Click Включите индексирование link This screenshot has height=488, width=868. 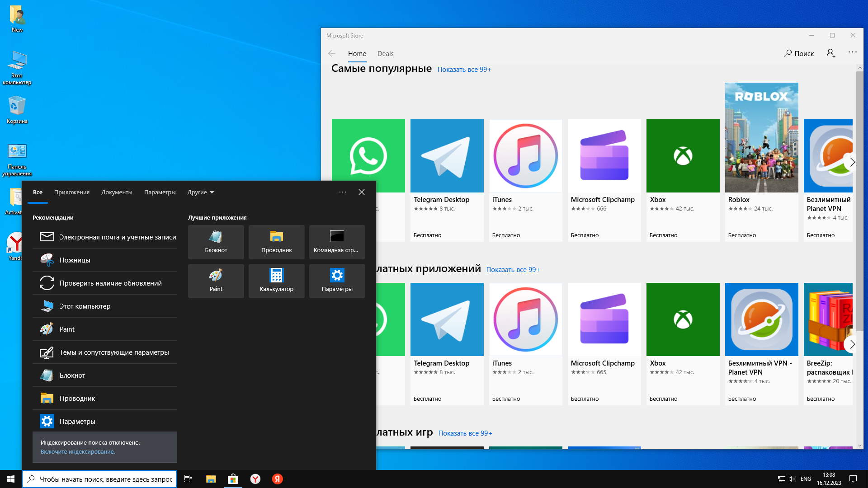tap(78, 451)
